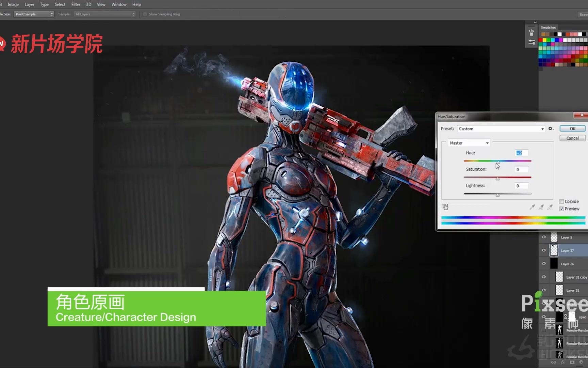Select the Add to Sample eyedropper
Image resolution: width=588 pixels, height=368 pixels.
click(x=541, y=207)
